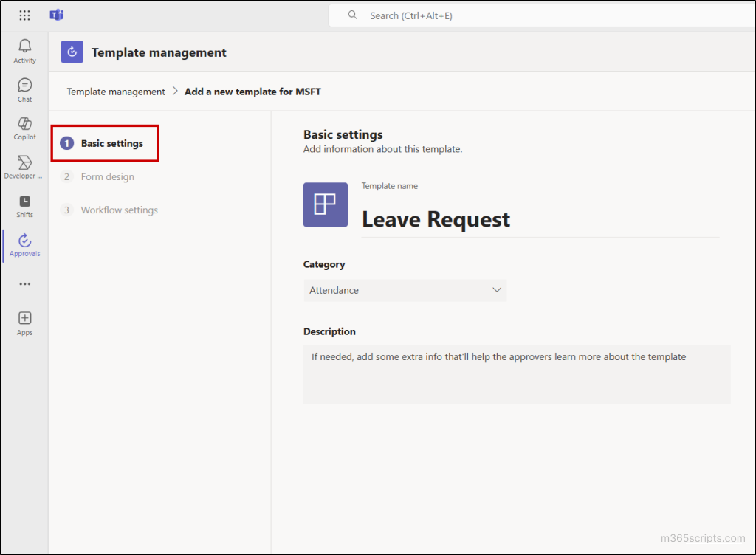Click the more apps ellipsis
The height and width of the screenshot is (555, 756).
pos(24,283)
